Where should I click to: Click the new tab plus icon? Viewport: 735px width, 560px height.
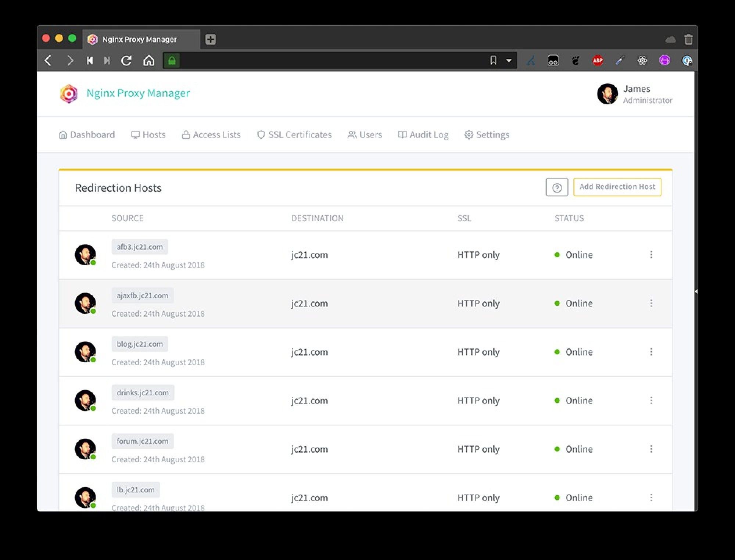[x=210, y=39]
